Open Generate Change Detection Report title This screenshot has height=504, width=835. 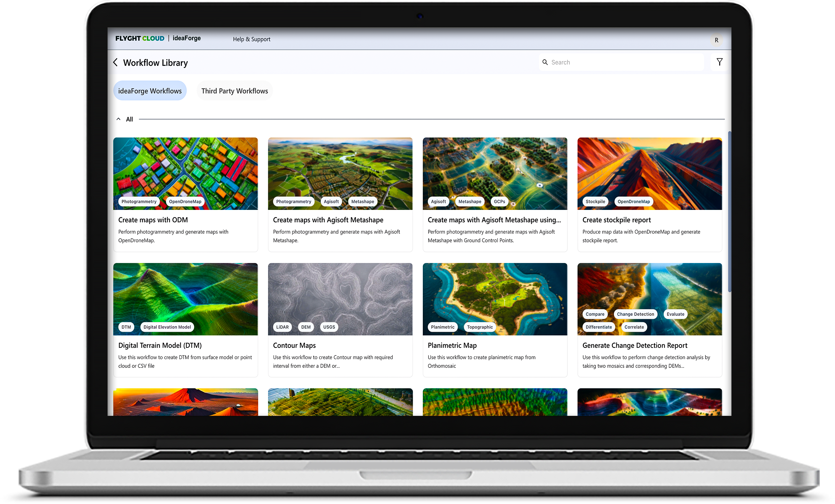(635, 345)
